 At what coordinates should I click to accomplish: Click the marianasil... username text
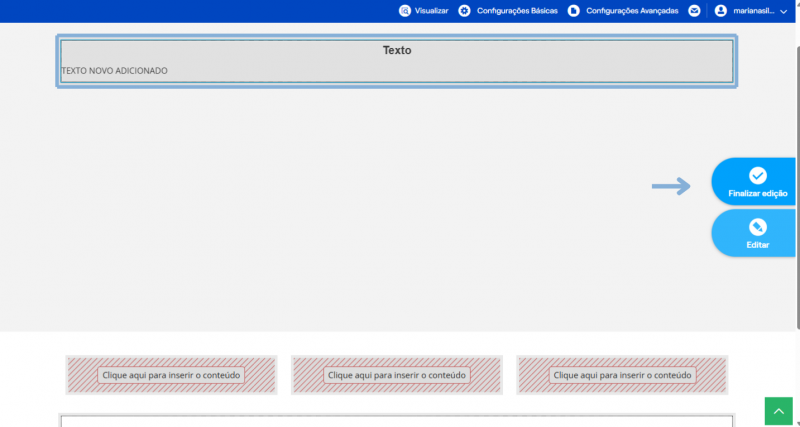coord(754,11)
